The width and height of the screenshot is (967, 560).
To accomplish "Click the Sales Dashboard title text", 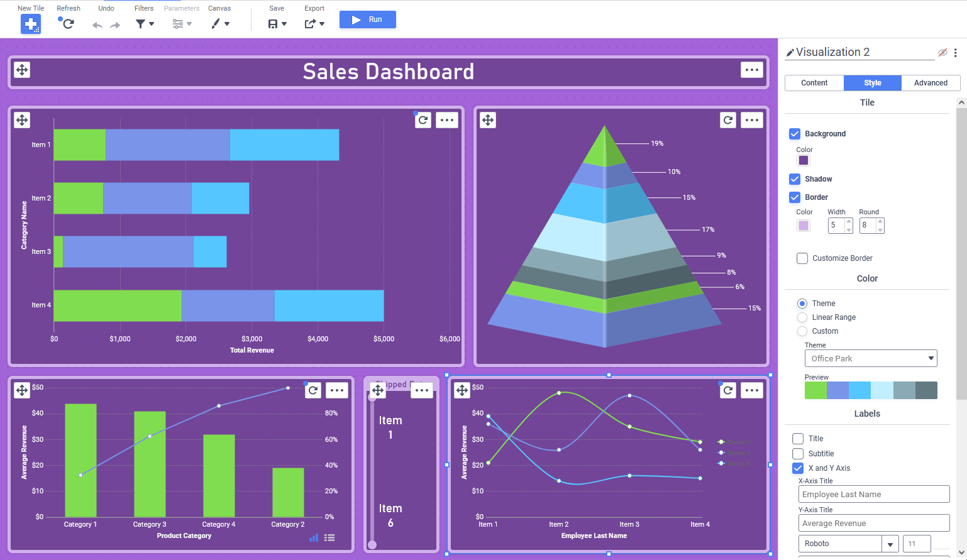I will (389, 72).
